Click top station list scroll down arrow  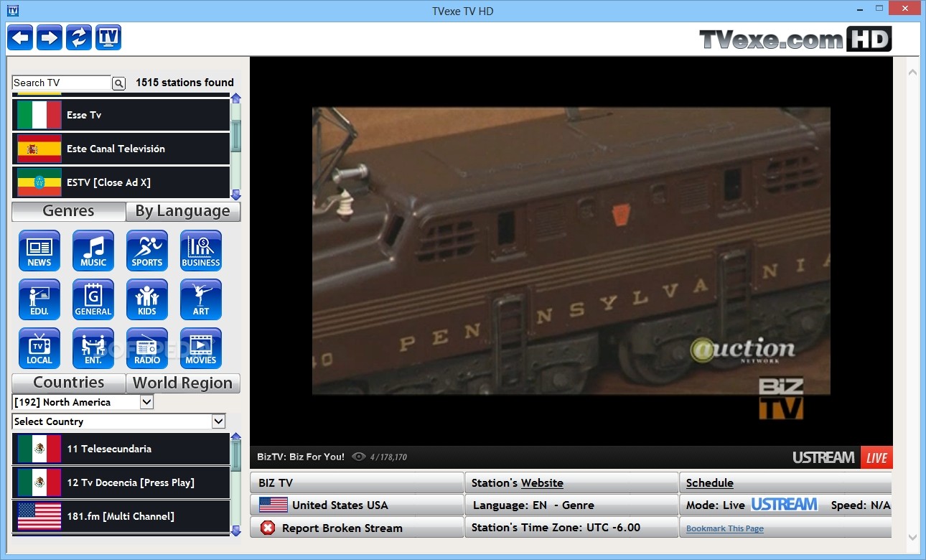pyautogui.click(x=235, y=195)
